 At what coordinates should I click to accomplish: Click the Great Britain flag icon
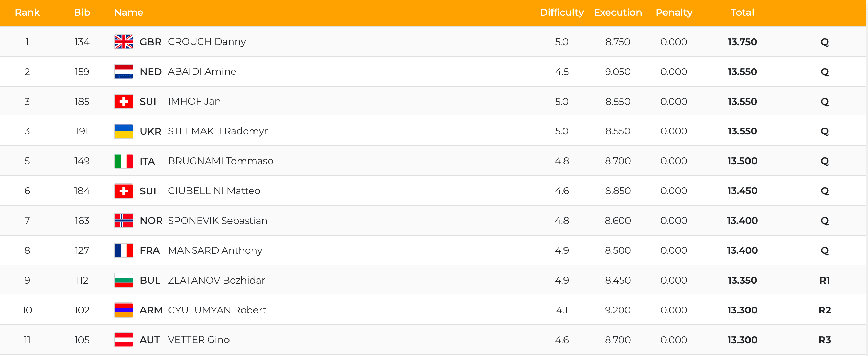(x=123, y=42)
